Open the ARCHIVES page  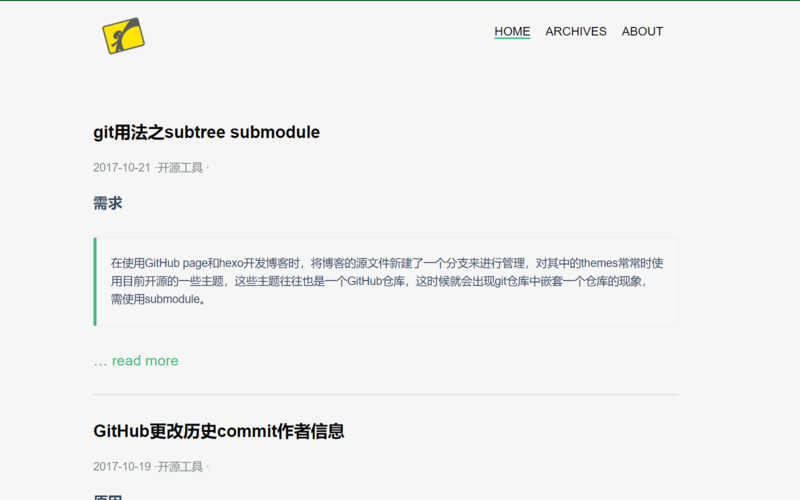pos(575,31)
